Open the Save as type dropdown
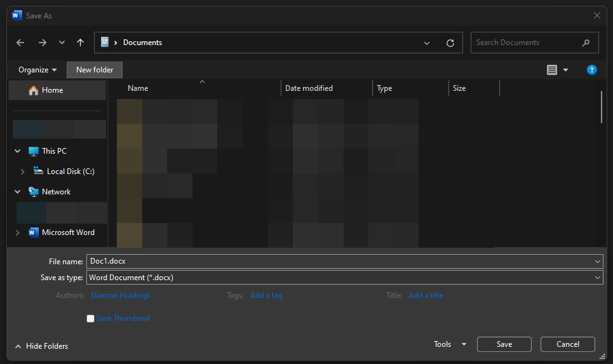 pos(598,278)
